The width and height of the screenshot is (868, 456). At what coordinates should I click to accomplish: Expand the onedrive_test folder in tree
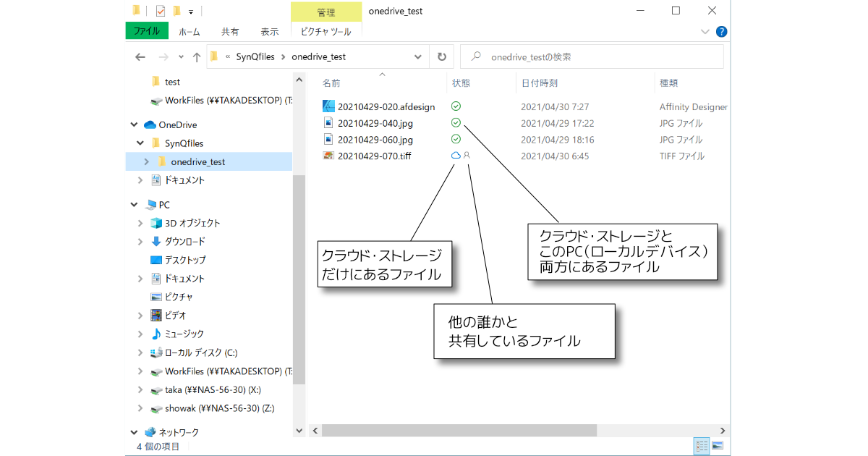point(147,162)
